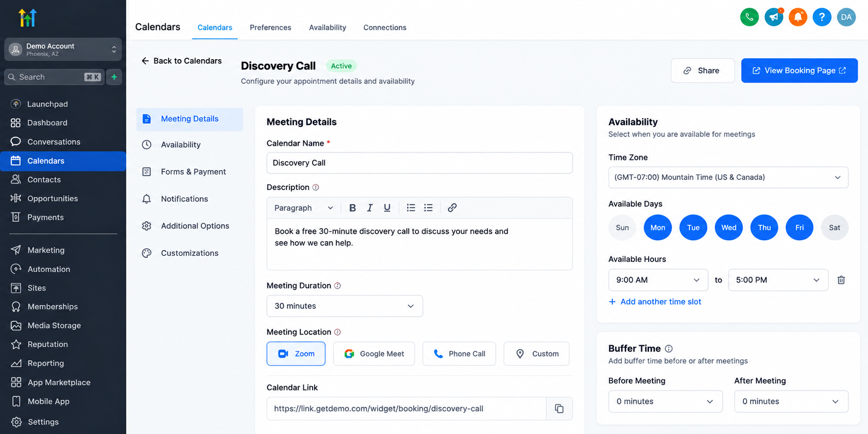Open Conversations in the sidebar
The image size is (868, 434).
(x=63, y=142)
